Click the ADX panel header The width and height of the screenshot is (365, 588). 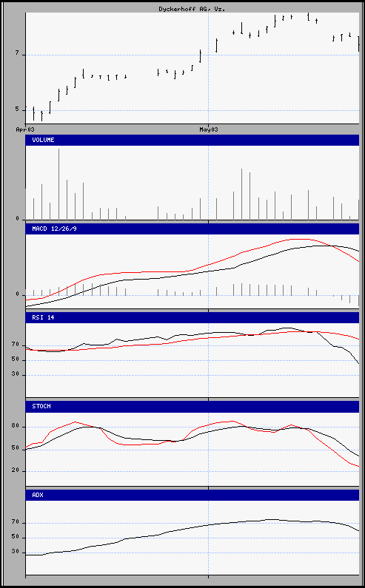pos(192,495)
